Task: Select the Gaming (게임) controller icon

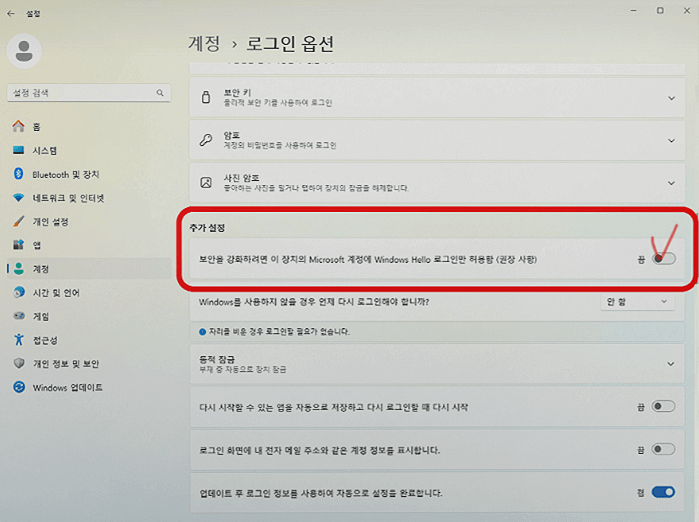Action: (x=19, y=316)
